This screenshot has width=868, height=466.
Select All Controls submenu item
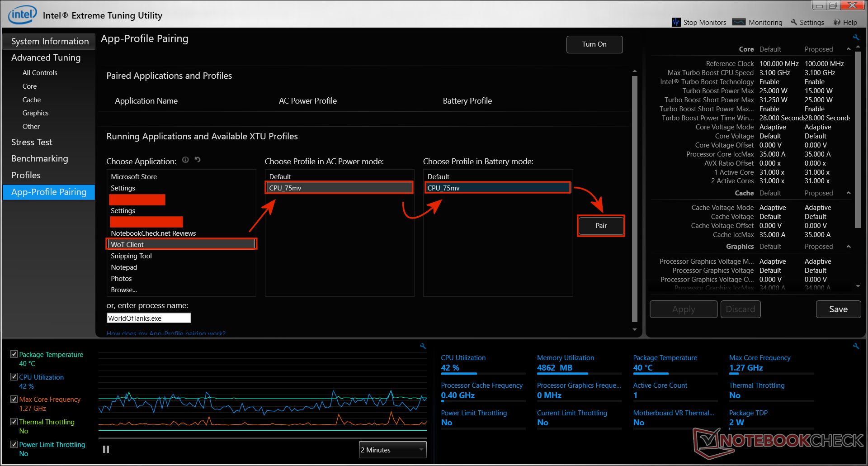click(40, 73)
